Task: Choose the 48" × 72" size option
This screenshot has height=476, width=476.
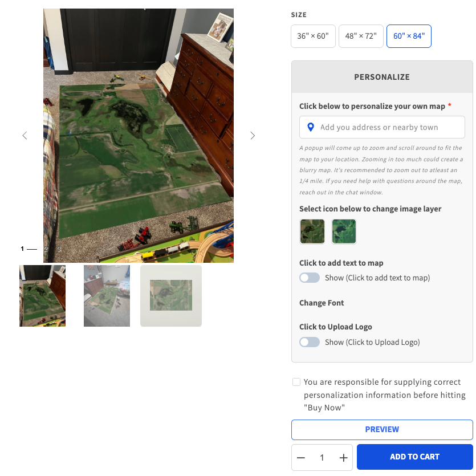Action: [361, 36]
